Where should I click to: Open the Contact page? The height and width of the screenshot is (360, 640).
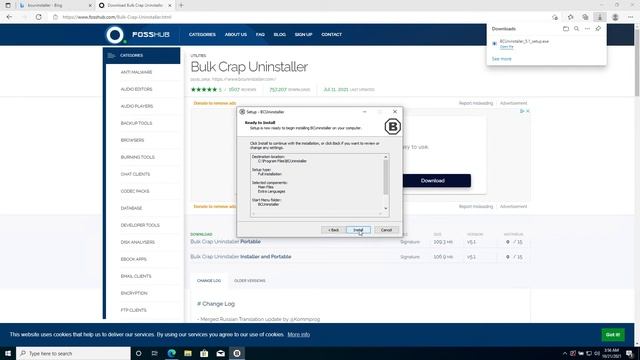pos(331,35)
